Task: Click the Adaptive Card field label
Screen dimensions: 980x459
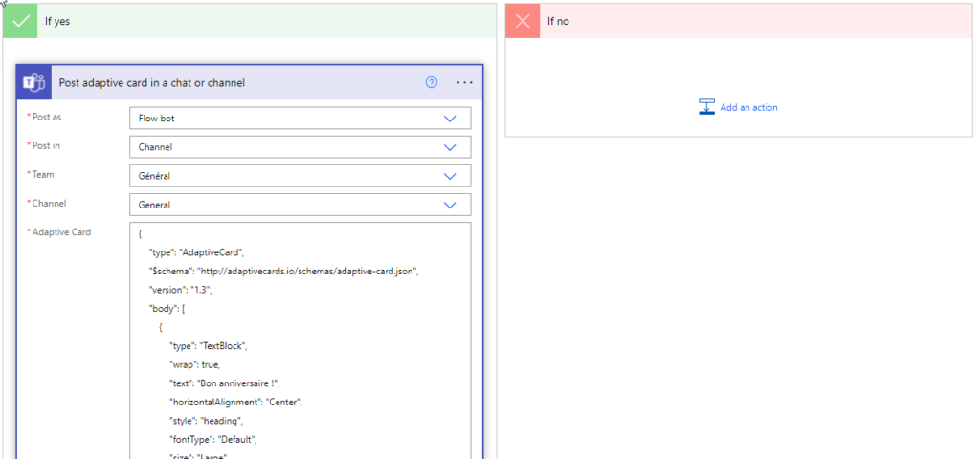Action: tap(61, 231)
